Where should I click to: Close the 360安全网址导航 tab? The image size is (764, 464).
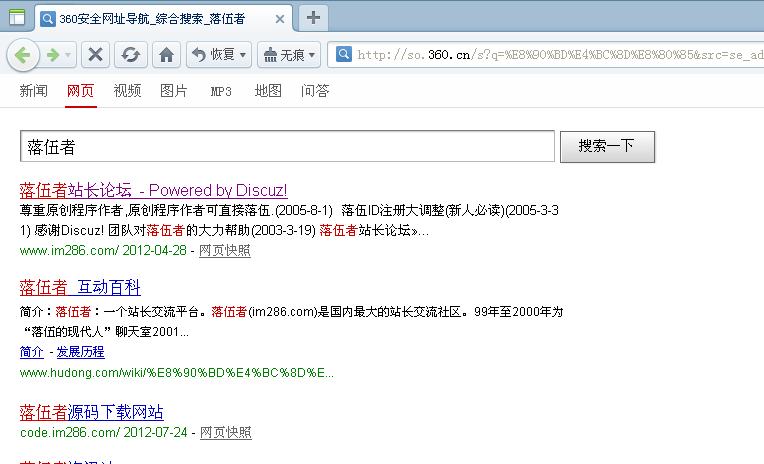point(280,19)
